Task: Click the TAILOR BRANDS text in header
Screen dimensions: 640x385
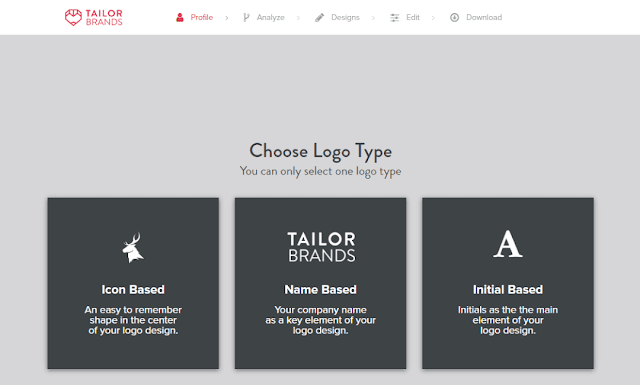Action: click(104, 18)
